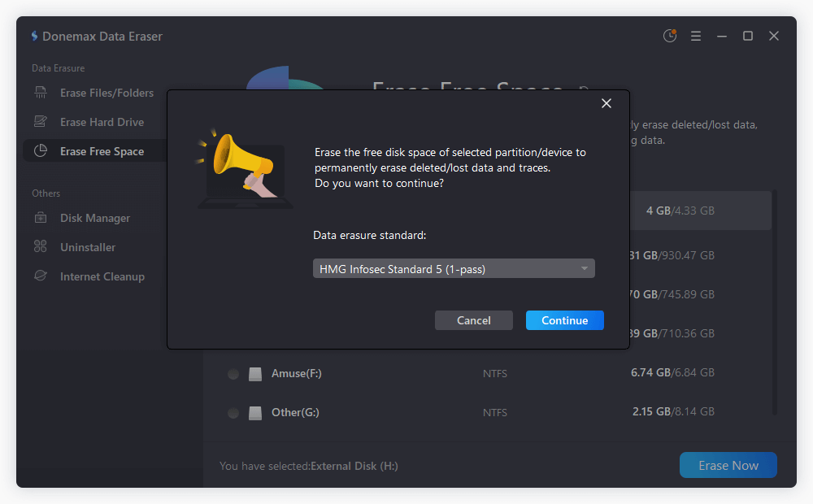Viewport: 813px width, 504px height.
Task: Click the Uninstaller grid icon
Action: (x=41, y=247)
